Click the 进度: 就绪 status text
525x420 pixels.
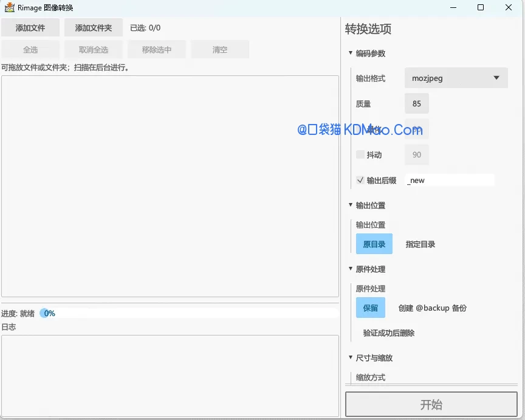pyautogui.click(x=18, y=314)
